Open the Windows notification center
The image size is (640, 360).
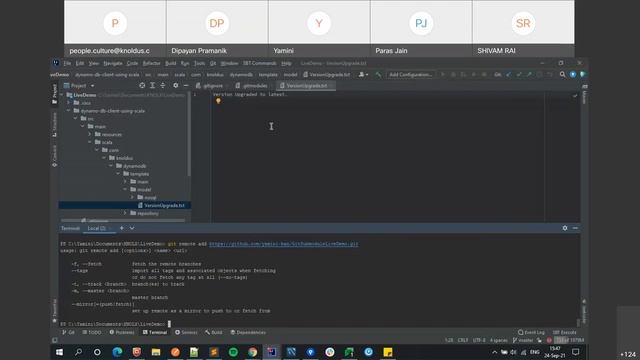[x=576, y=352]
